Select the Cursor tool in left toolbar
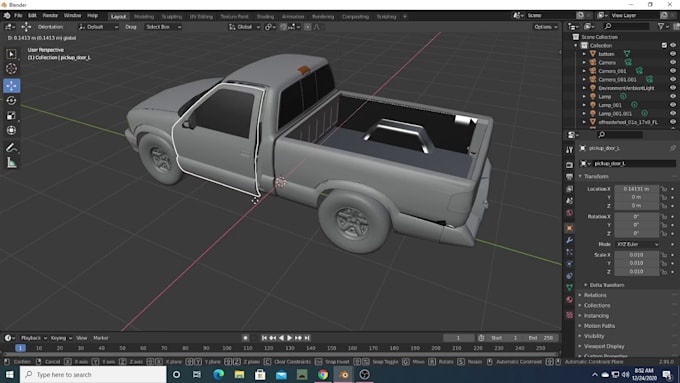 11,69
